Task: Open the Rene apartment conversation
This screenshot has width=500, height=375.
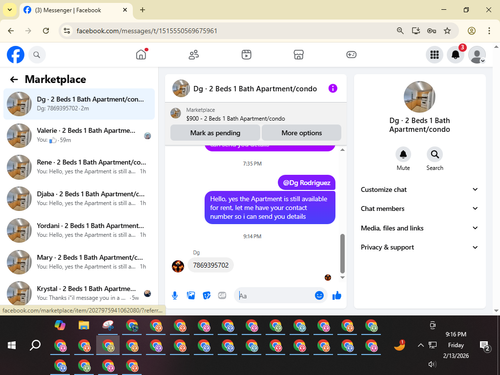Action: pos(79,167)
